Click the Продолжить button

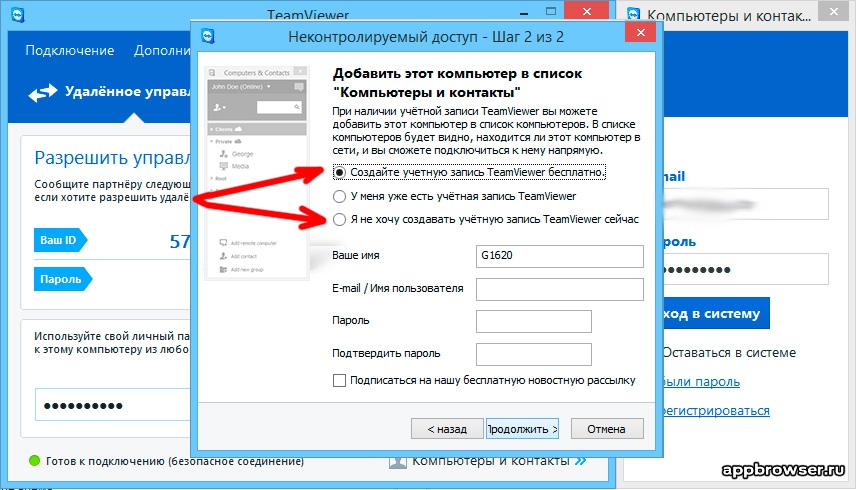click(x=522, y=429)
